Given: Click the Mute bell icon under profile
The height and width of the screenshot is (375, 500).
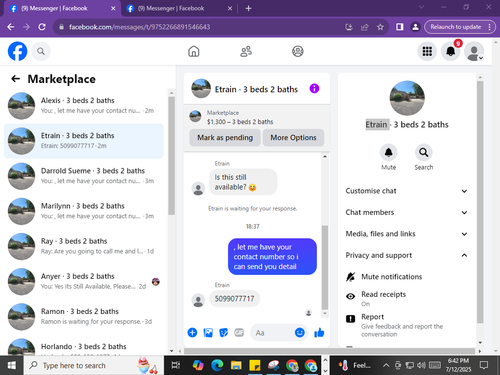Looking at the screenshot, I should pos(388,153).
